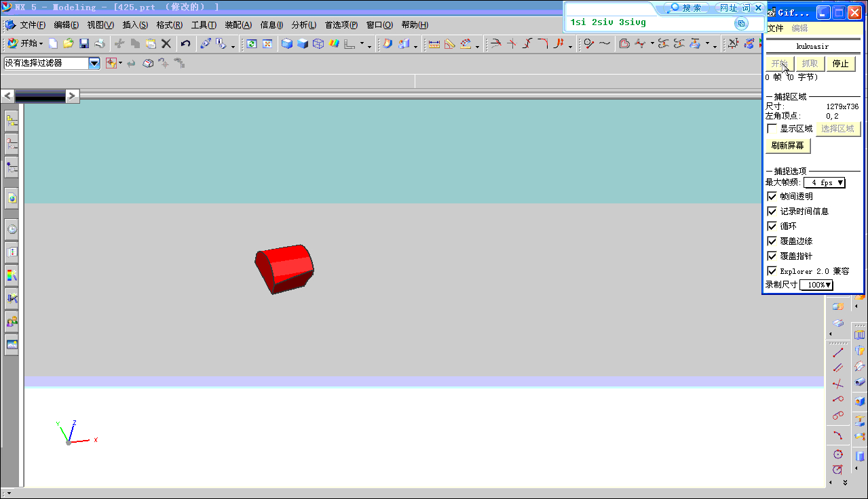The width and height of the screenshot is (868, 499).
Task: Create a new file with the New icon
Action: pos(53,43)
